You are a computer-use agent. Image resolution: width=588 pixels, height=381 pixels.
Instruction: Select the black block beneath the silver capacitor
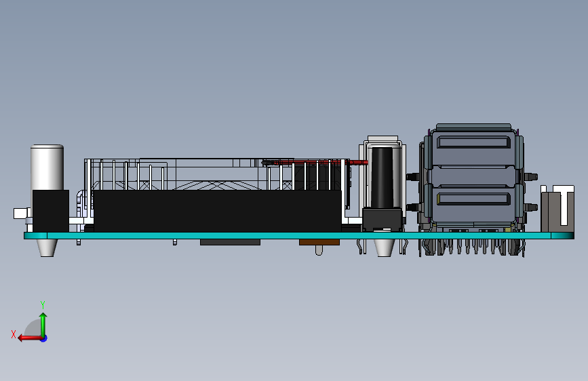tap(51, 211)
